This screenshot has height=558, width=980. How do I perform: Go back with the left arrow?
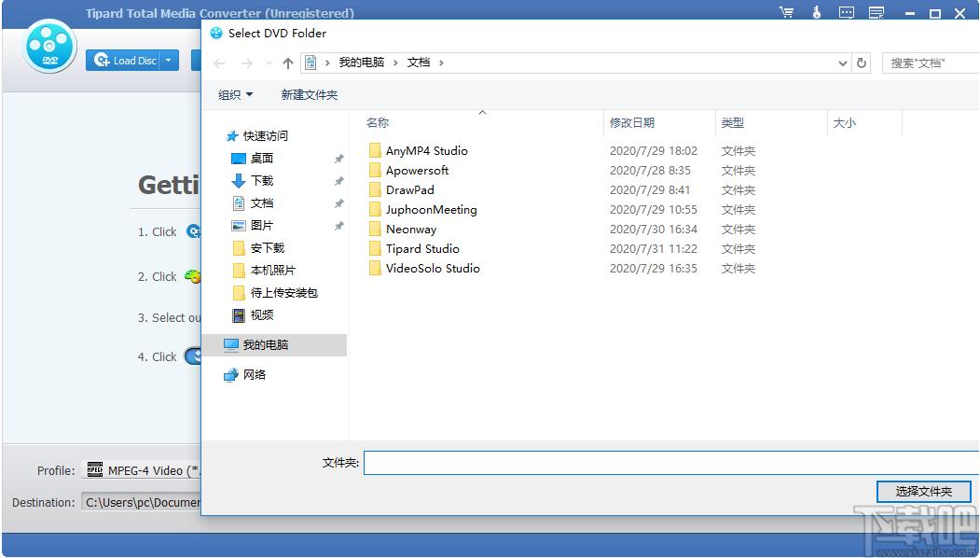tap(219, 63)
